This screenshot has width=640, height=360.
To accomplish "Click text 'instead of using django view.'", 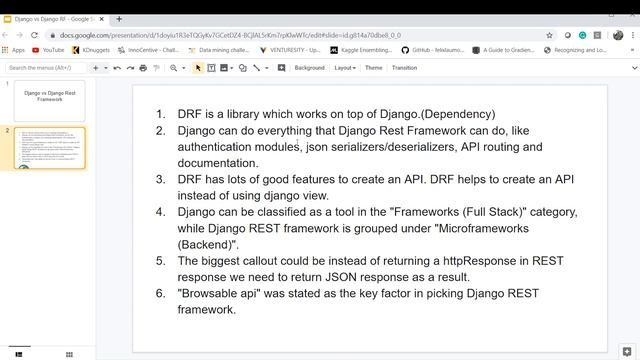I will tap(253, 196).
